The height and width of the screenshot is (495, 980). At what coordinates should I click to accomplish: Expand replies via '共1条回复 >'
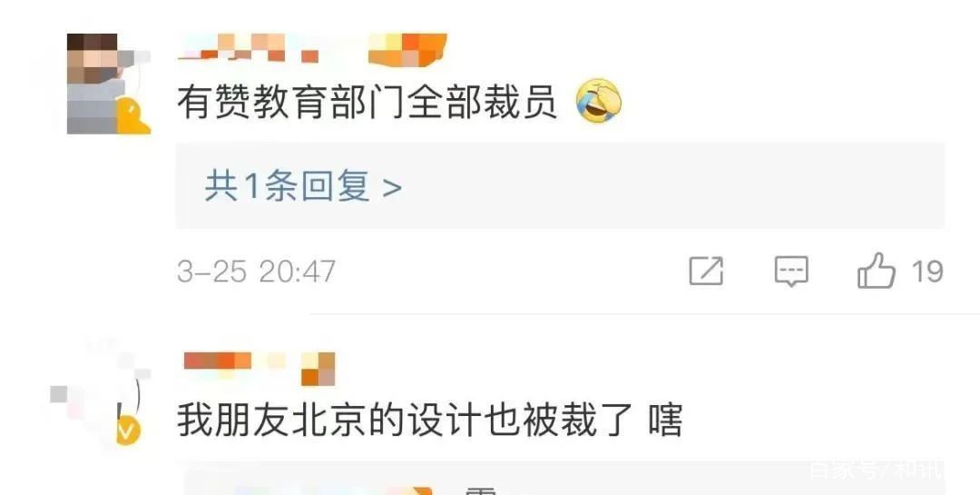pyautogui.click(x=303, y=186)
